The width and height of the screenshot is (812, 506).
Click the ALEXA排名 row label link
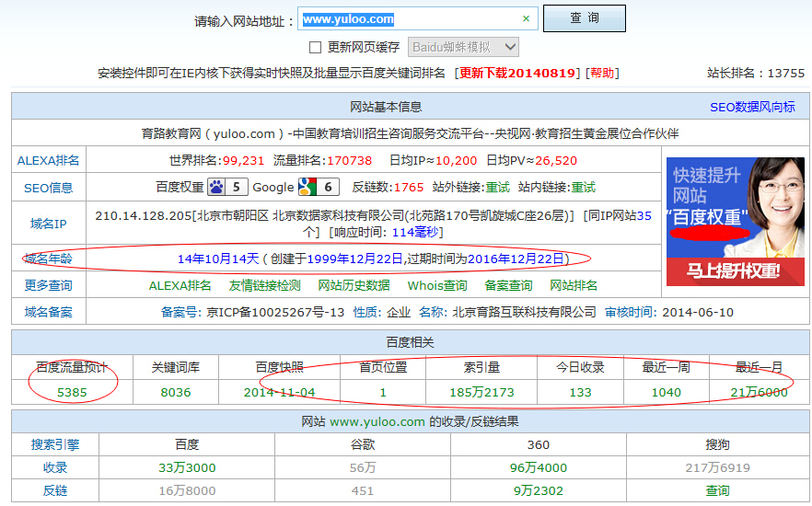coord(48,160)
